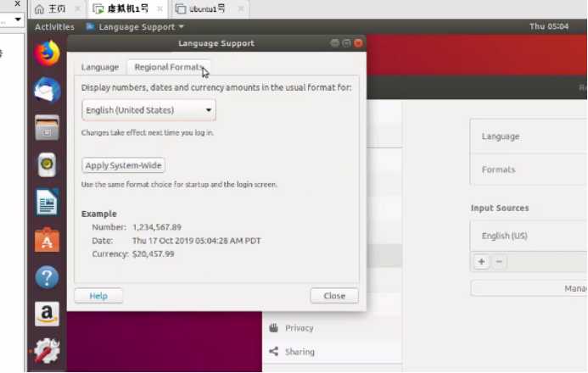Open the Activities overview
This screenshot has width=588, height=373.
tap(55, 27)
